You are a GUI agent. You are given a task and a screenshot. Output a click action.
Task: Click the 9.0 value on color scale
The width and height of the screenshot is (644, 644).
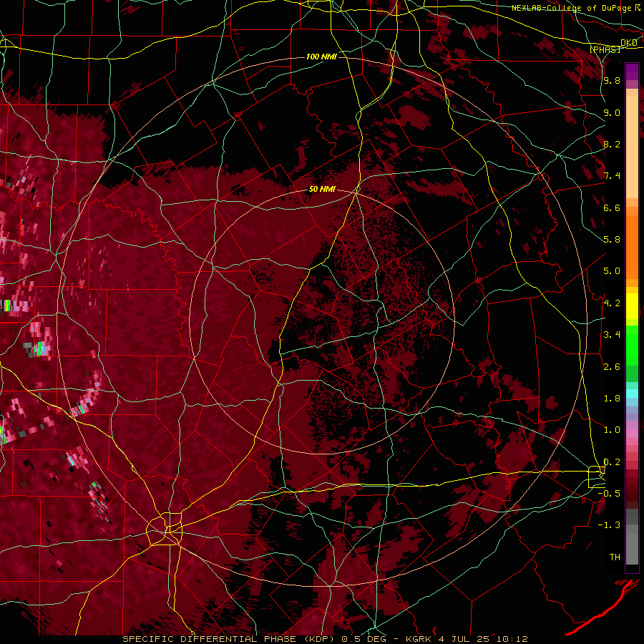[612, 112]
